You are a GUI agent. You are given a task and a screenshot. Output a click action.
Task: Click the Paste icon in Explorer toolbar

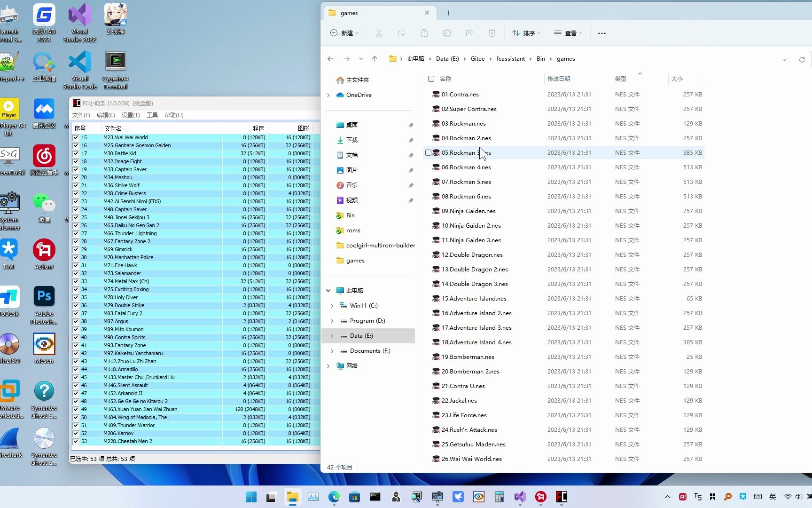coord(424,33)
